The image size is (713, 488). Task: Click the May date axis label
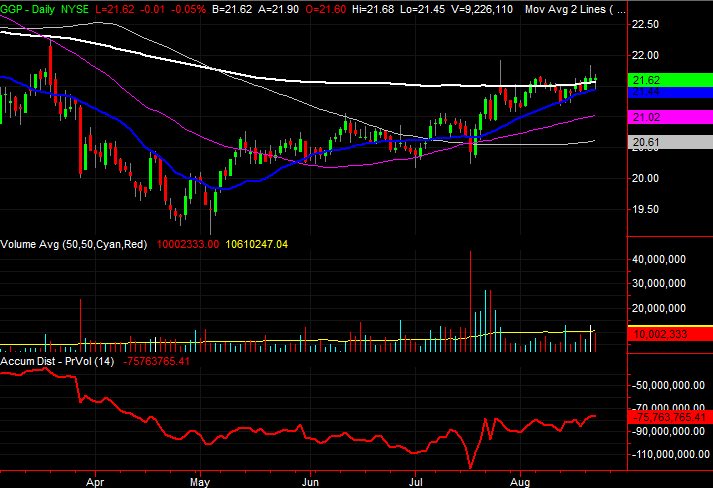[200, 482]
